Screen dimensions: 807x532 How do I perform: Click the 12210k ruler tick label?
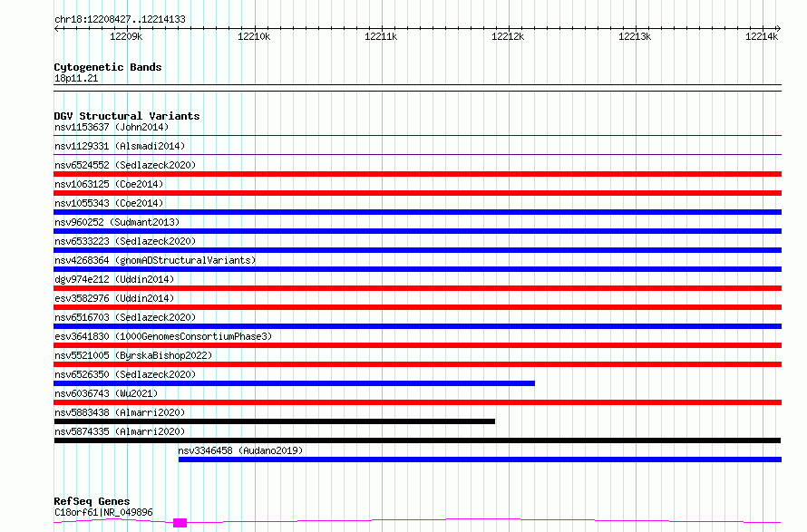(x=254, y=36)
